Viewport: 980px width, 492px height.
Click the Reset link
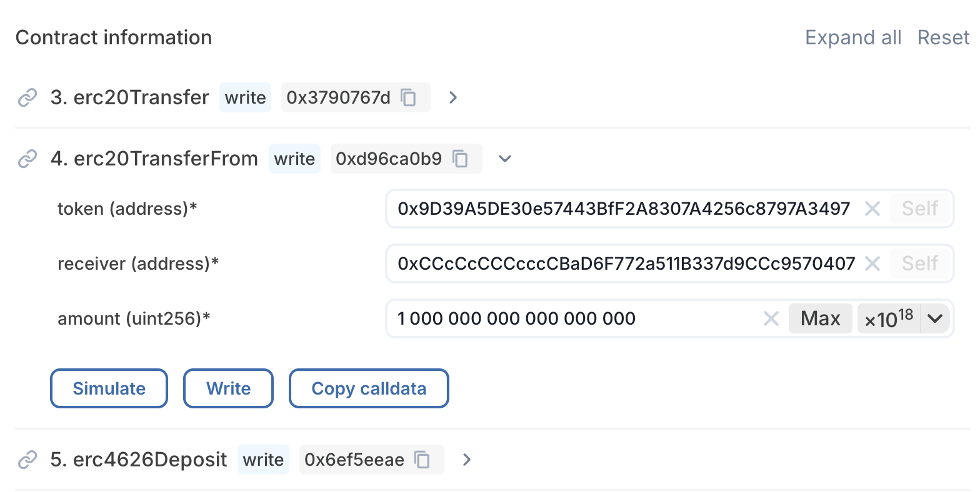coord(943,38)
